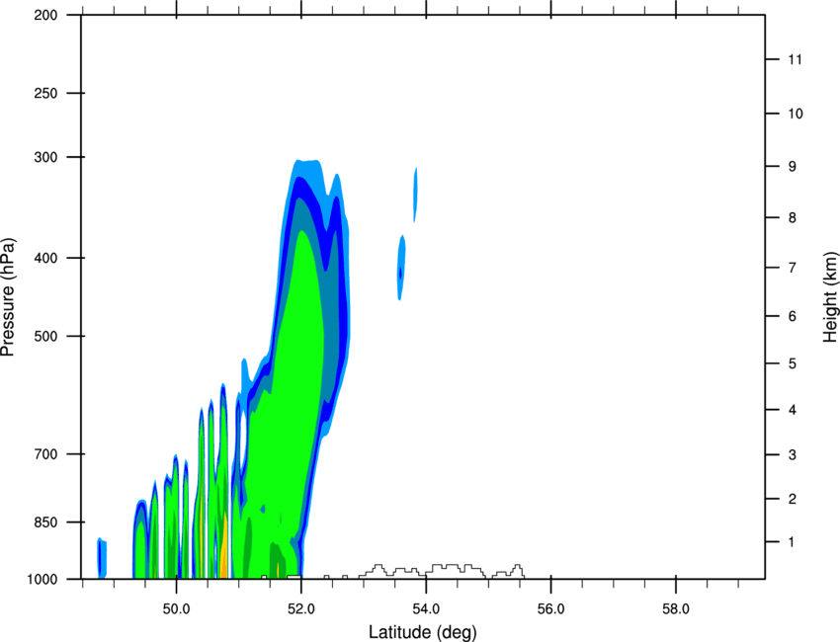Click the 11 km height label
840x642 pixels.
796,59
